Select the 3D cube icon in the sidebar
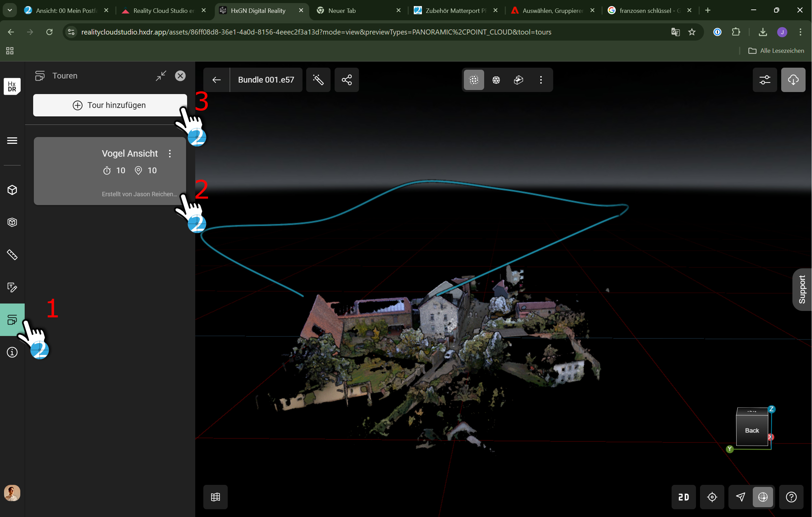The image size is (812, 517). [x=12, y=190]
